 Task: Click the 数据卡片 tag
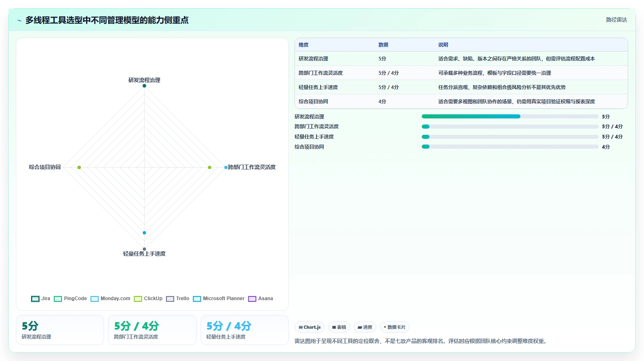pyautogui.click(x=394, y=327)
